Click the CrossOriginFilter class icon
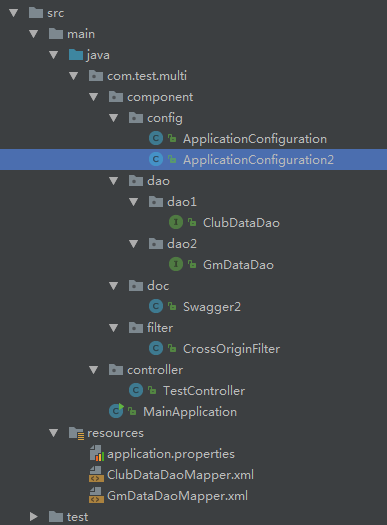Image resolution: width=387 pixels, height=525 pixels. 156,349
